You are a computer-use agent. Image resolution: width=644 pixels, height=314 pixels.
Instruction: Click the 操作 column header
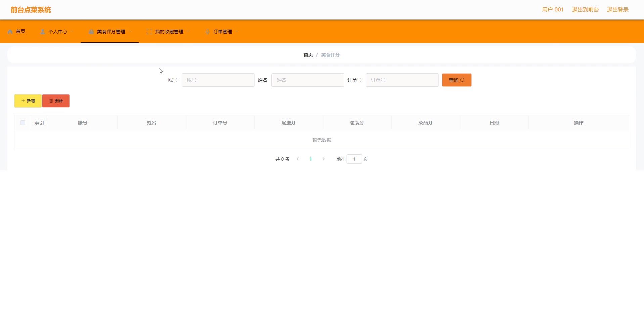tap(579, 123)
